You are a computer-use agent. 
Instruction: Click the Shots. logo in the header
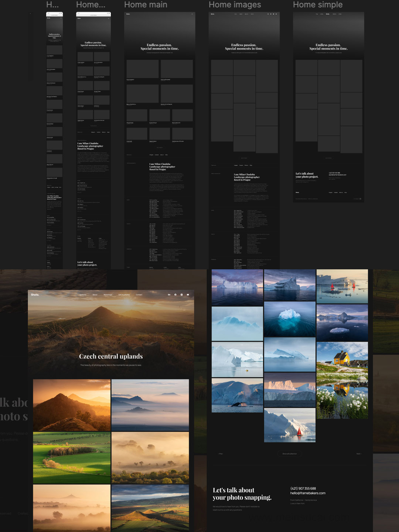(35, 295)
